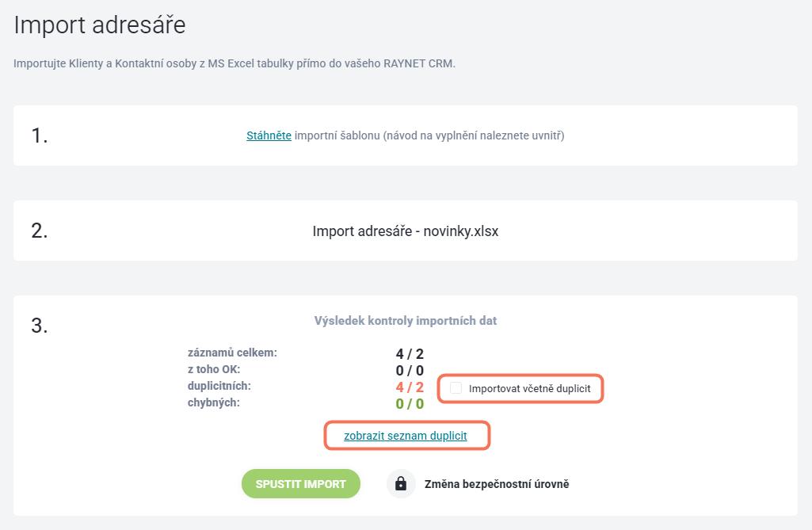Open the 'zobrazit seznam duplicit' link
Screen dimensions: 812x530
[406, 436]
